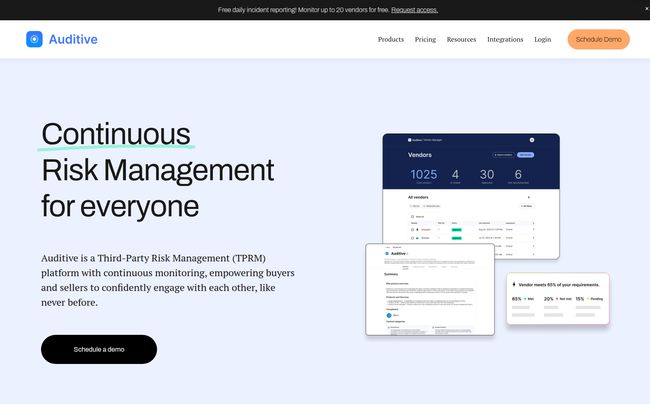Open the Products menu
Image resolution: width=650 pixels, height=414 pixels.
pos(390,39)
